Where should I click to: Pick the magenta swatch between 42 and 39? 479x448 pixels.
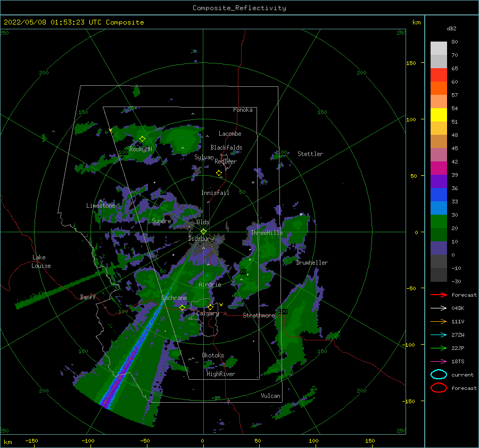pyautogui.click(x=439, y=168)
